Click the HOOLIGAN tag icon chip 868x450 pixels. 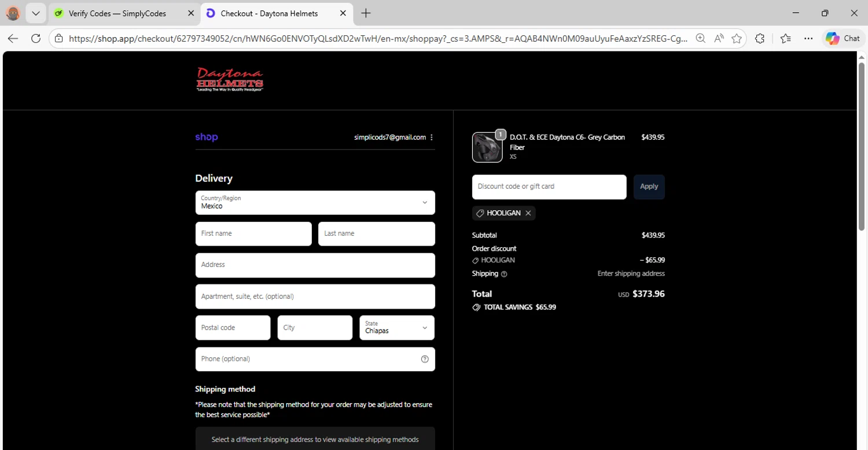pyautogui.click(x=480, y=213)
